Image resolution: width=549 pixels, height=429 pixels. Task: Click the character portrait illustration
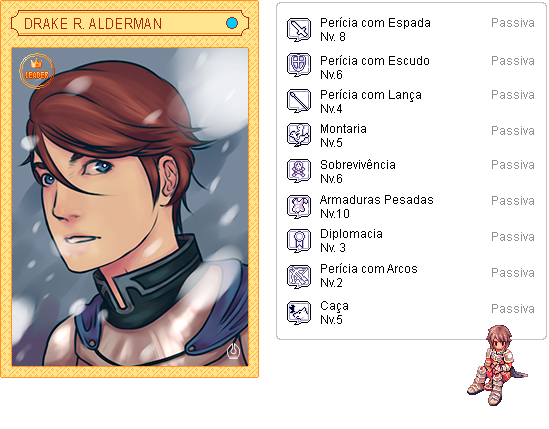130,207
